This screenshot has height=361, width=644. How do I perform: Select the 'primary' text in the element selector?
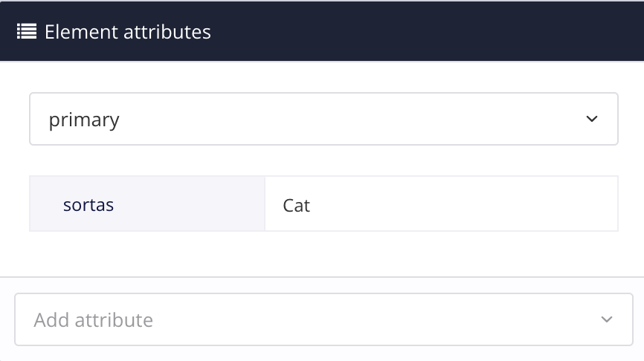[84, 120]
